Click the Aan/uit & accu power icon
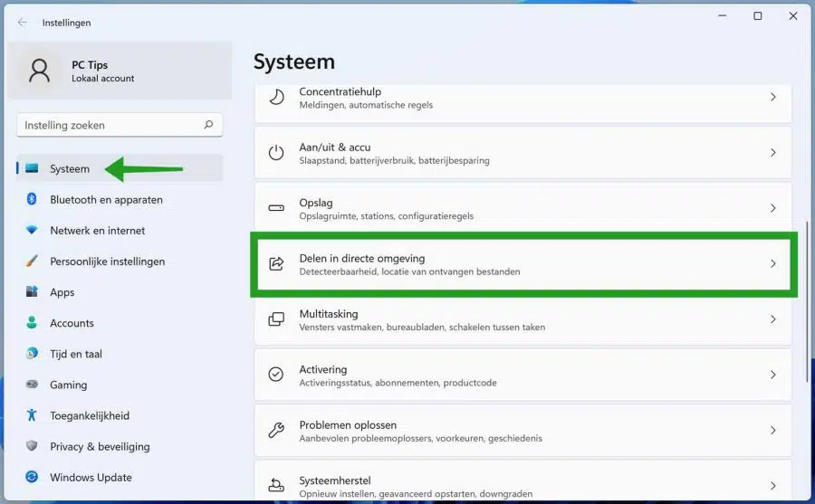 click(276, 153)
